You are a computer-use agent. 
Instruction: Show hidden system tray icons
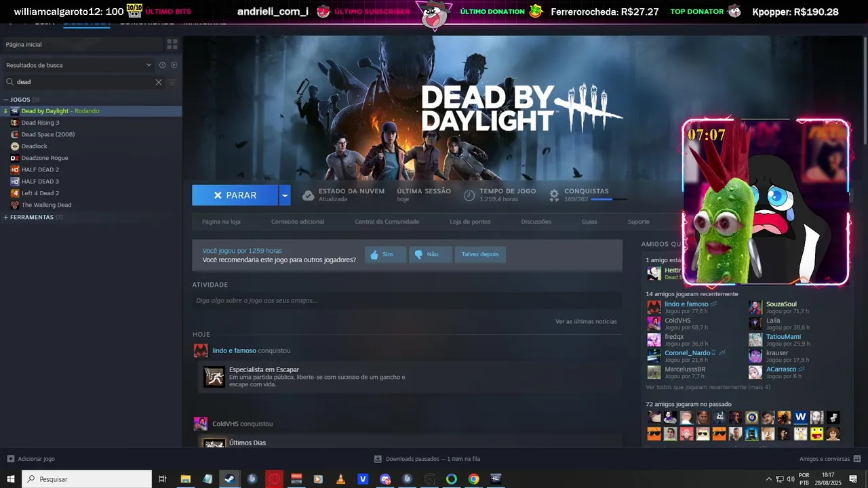(768, 479)
